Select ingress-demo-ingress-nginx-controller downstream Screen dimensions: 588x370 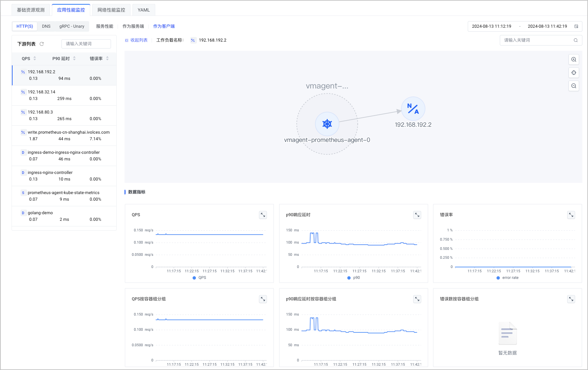pyautogui.click(x=64, y=156)
